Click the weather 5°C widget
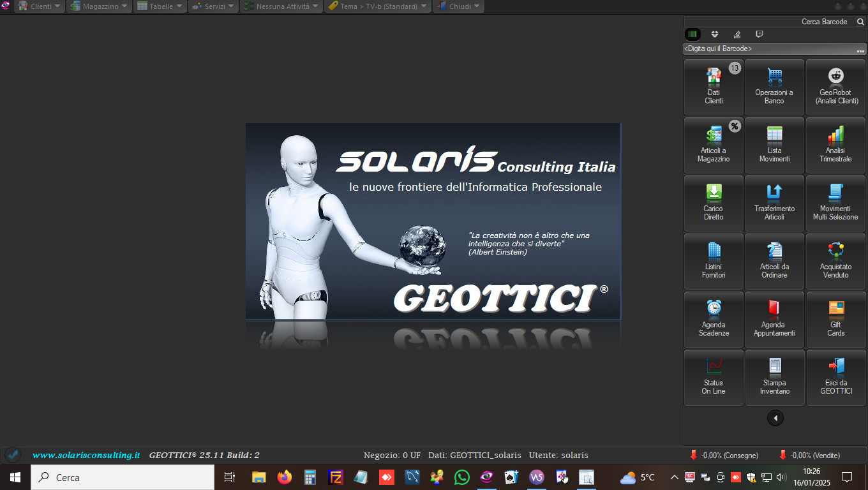Viewport: 868px width, 490px height. [x=638, y=477]
